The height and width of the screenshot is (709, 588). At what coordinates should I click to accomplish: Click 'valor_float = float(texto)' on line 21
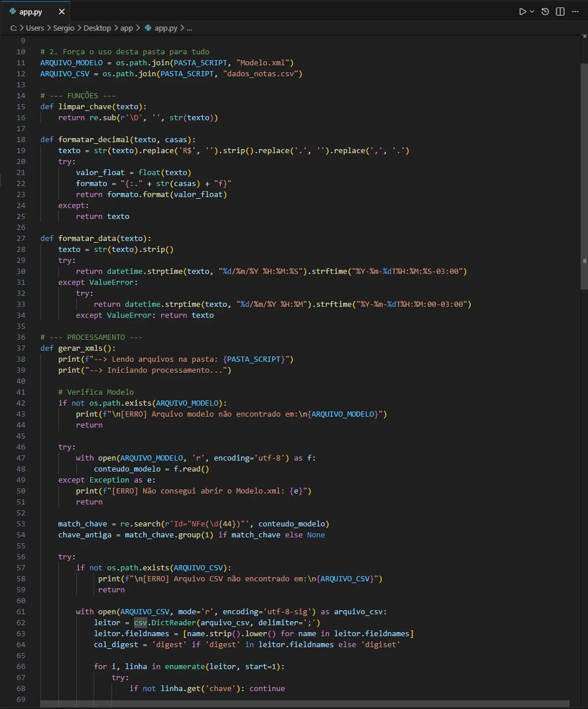click(133, 172)
